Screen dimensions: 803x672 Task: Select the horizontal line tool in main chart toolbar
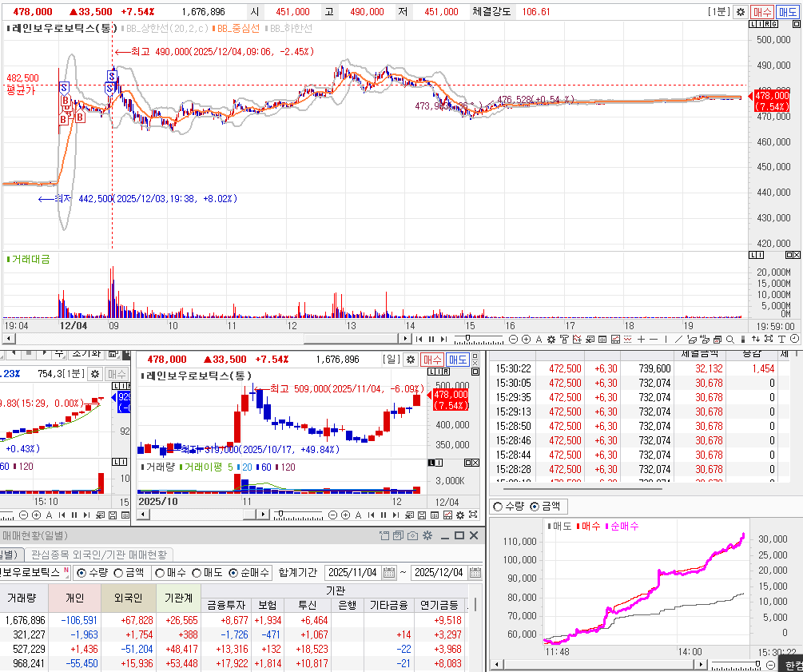[x=654, y=339]
